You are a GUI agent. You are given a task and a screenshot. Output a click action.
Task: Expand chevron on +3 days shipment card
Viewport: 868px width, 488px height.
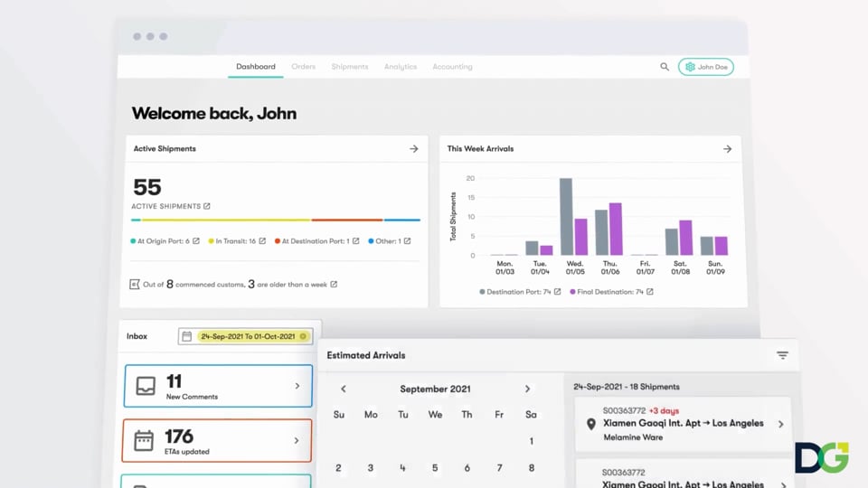click(780, 425)
